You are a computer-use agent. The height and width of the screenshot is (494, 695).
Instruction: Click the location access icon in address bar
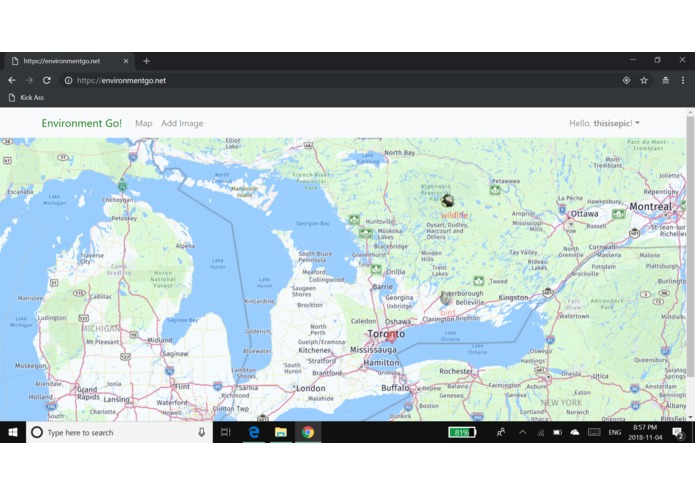626,80
